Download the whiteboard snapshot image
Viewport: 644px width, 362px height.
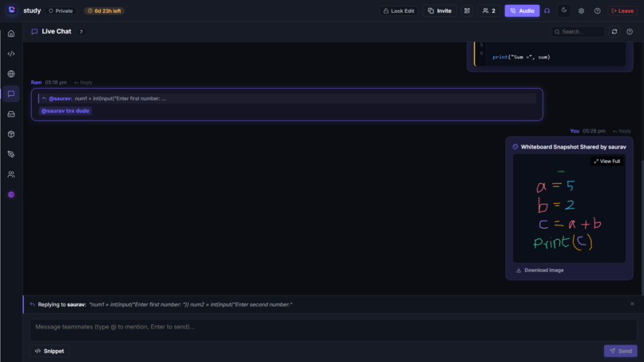(539, 270)
